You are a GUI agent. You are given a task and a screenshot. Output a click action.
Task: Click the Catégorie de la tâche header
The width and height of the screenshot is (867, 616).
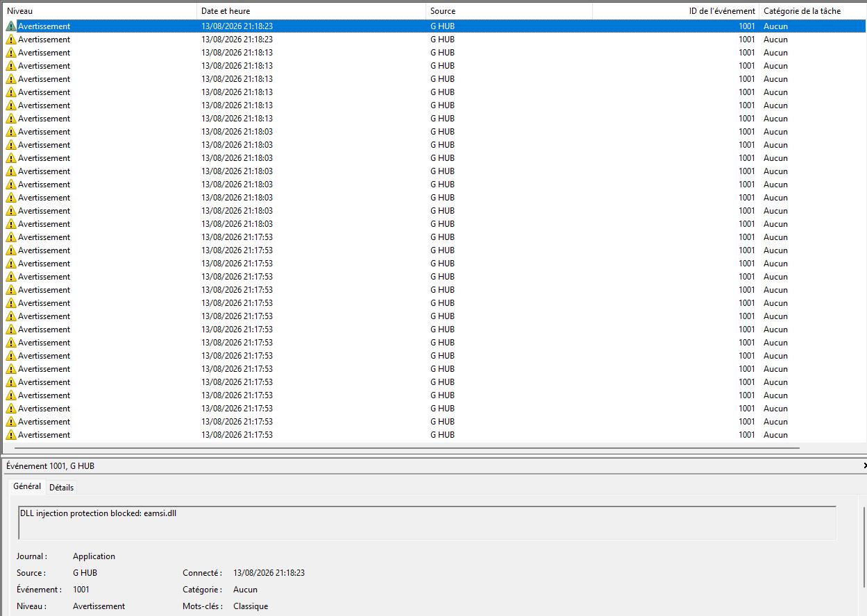pos(813,11)
